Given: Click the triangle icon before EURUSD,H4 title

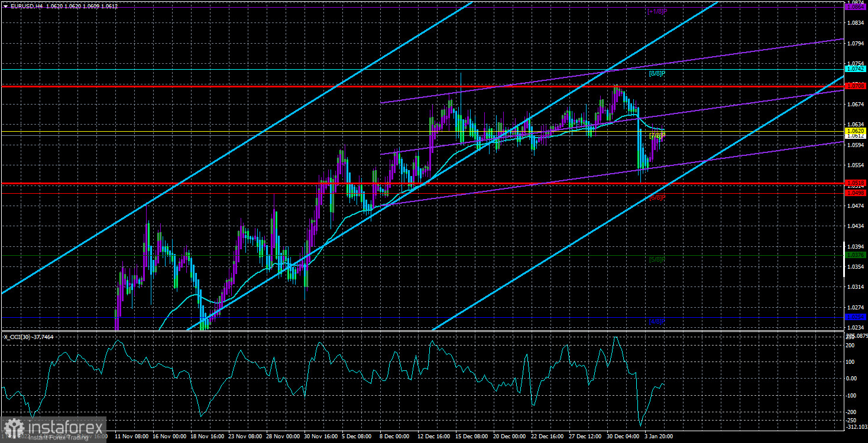Looking at the screenshot, I should coord(5,5).
